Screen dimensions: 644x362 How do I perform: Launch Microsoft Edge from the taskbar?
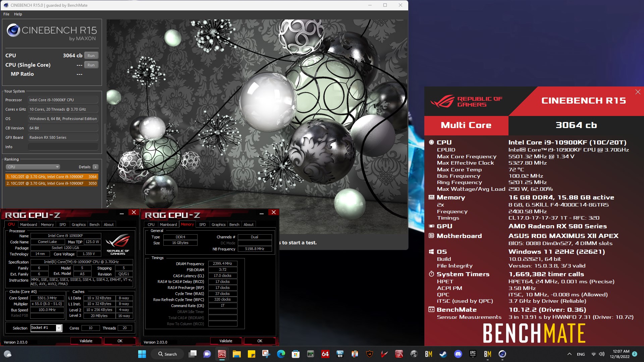tap(281, 354)
